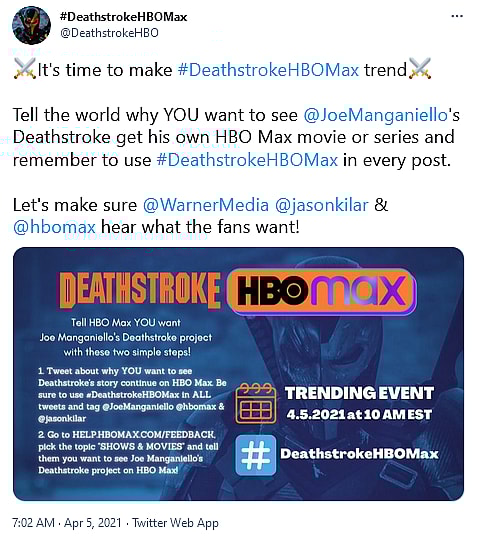The image size is (478, 536).
Task: Open the @hbomax mention link
Action: 54,227
